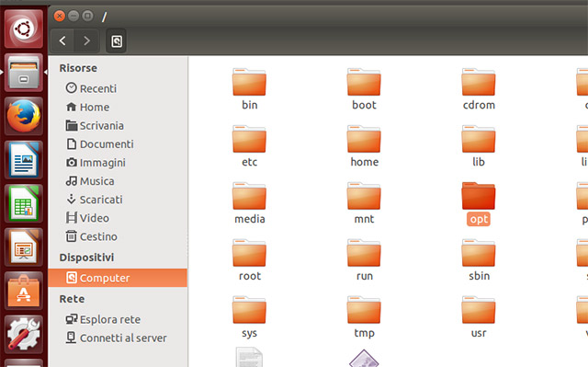The width and height of the screenshot is (588, 367).
Task: Go forward with the right arrow button
Action: [x=86, y=40]
